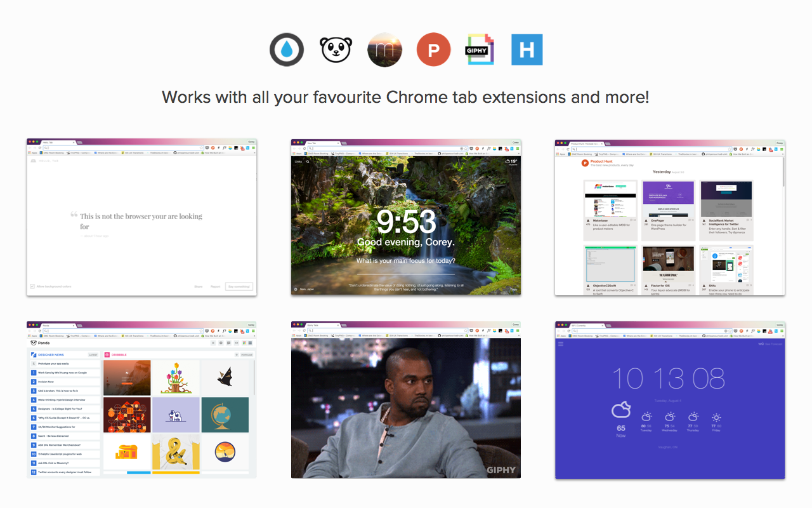The image size is (812, 508).
Task: Click Apps bookmark in Hello Tab window
Action: point(32,154)
